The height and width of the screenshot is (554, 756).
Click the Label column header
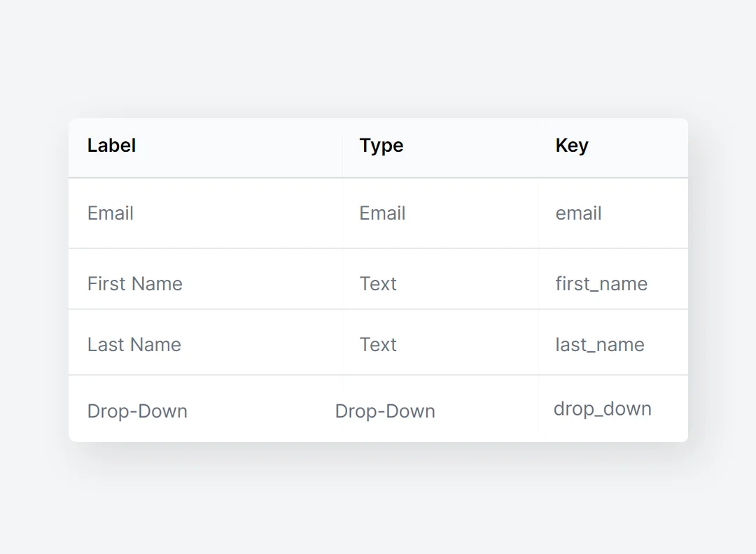(x=112, y=145)
